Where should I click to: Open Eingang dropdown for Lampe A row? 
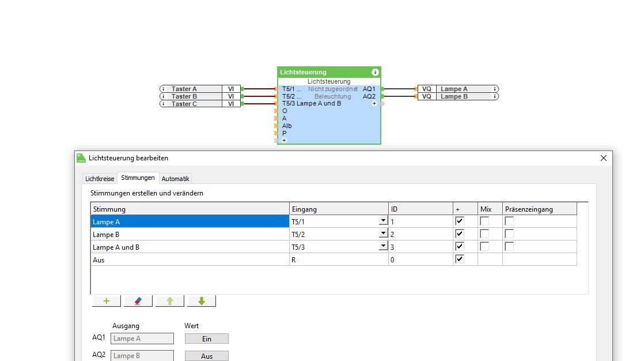383,221
